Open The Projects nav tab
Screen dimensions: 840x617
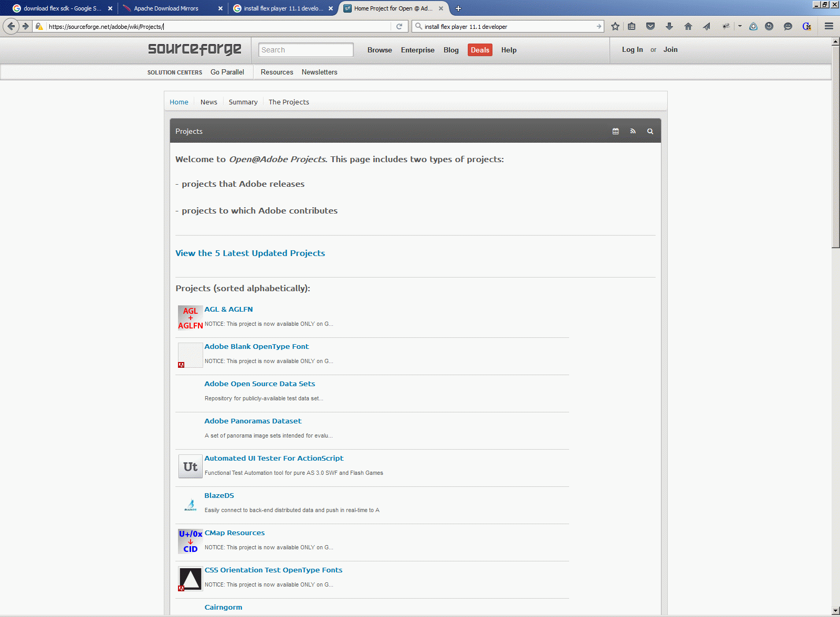pyautogui.click(x=289, y=102)
